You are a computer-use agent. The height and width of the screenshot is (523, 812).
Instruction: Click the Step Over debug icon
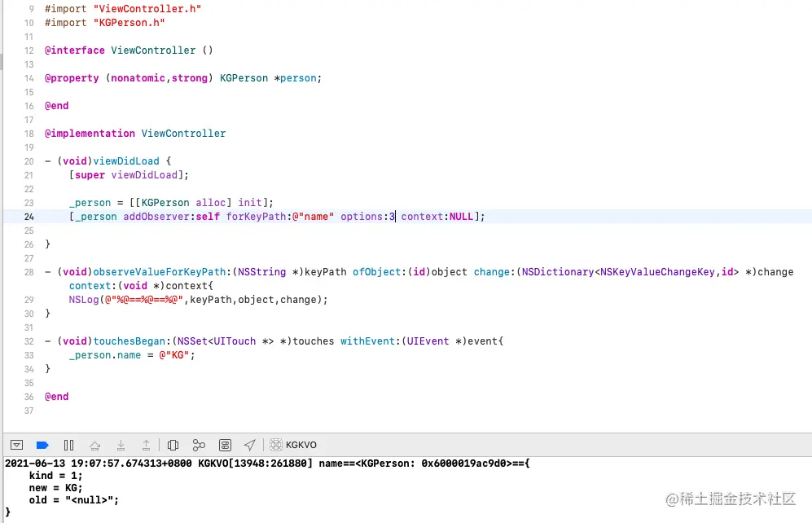94,445
